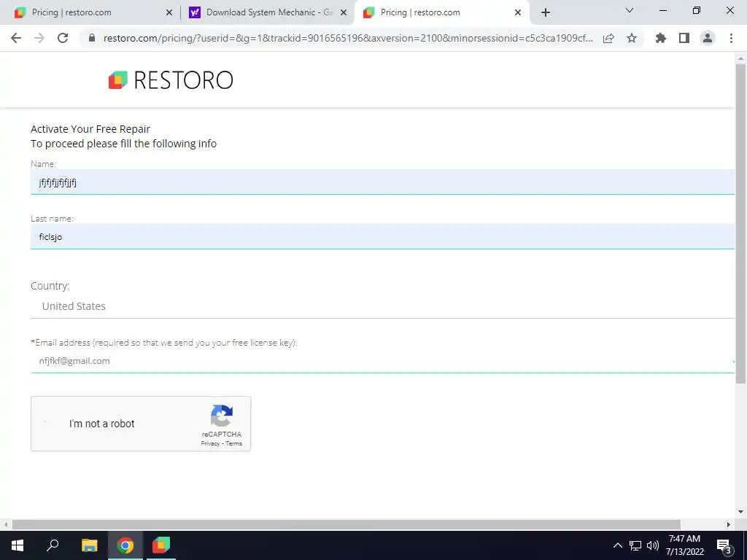View site info via the padlock icon
Viewport: 747px width, 560px height.
pos(92,38)
